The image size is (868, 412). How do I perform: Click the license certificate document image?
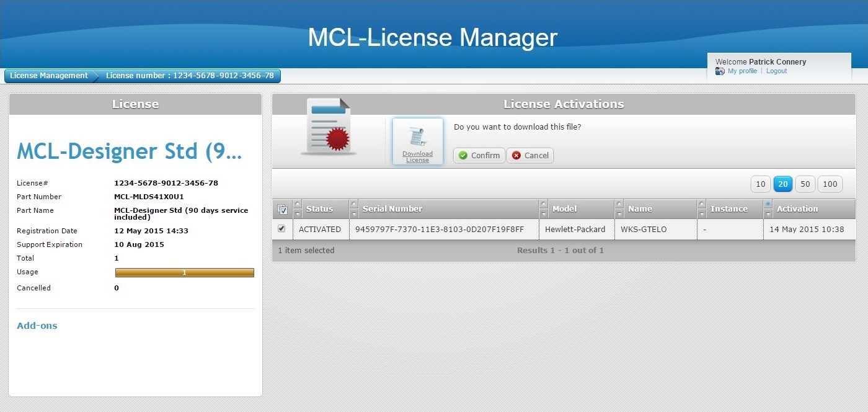pos(329,126)
